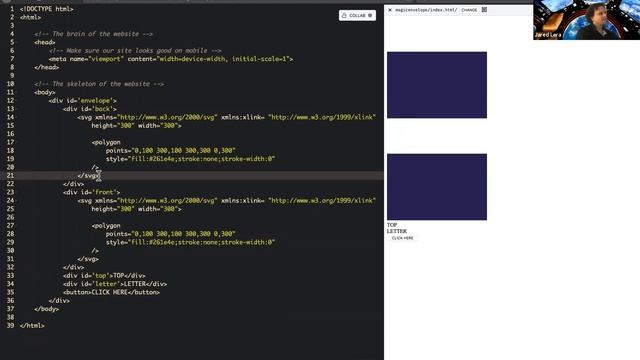
Task: Place cursor on the <!DOCTYPE html> line
Action: (47, 9)
